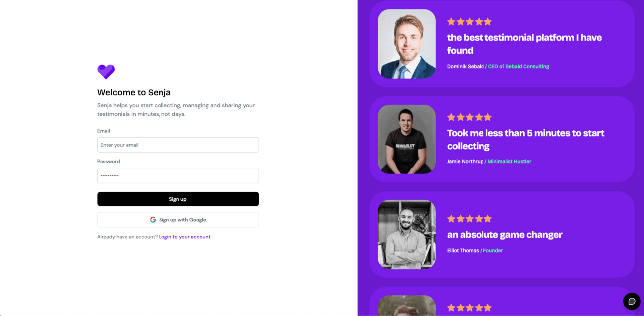Viewport: 644px width, 316px height.
Task: Select Dominik Sebald's profile photo
Action: pos(407,44)
